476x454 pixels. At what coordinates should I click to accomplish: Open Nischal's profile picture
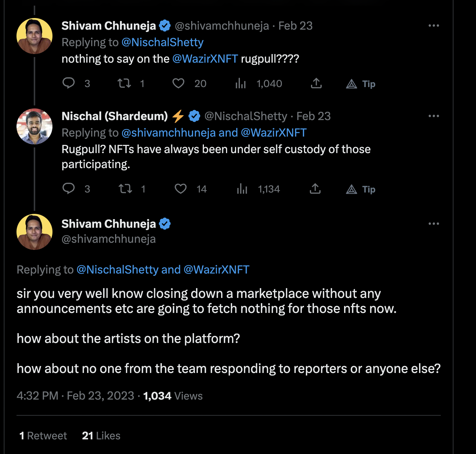(x=34, y=126)
